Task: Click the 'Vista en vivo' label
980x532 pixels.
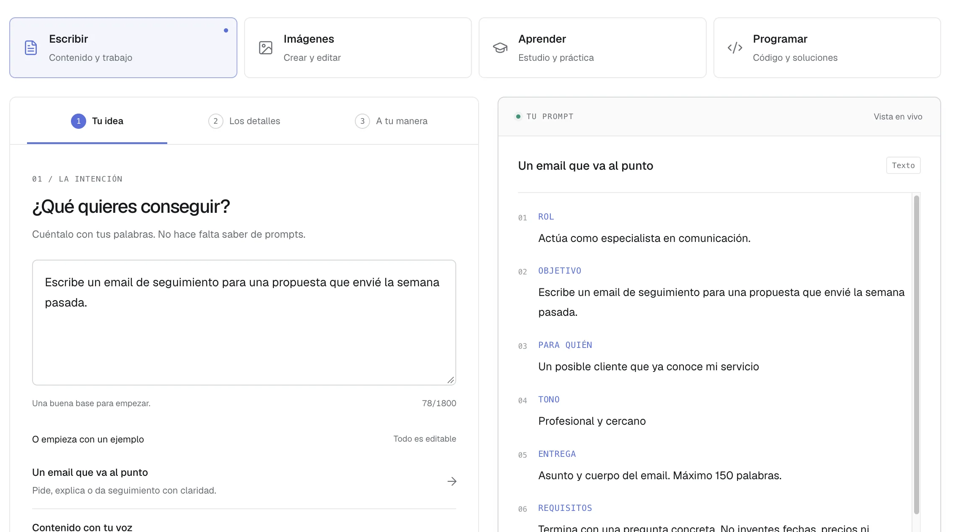Action: 898,117
